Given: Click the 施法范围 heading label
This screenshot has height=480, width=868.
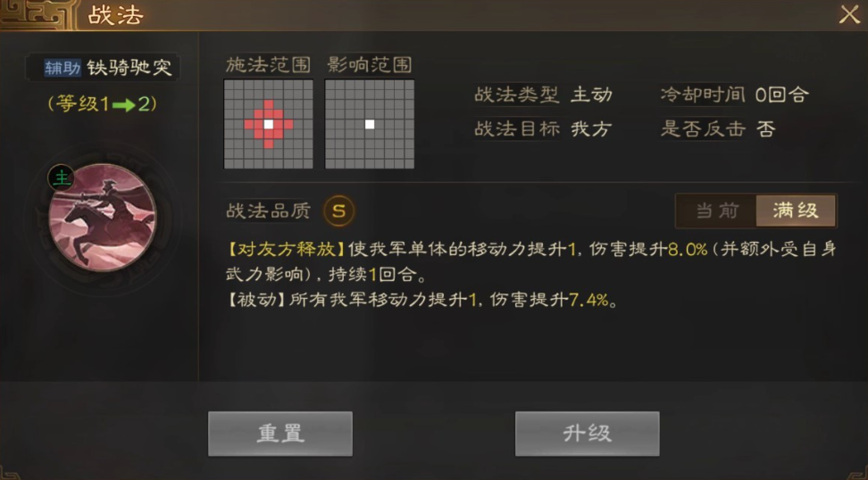Looking at the screenshot, I should click(268, 65).
